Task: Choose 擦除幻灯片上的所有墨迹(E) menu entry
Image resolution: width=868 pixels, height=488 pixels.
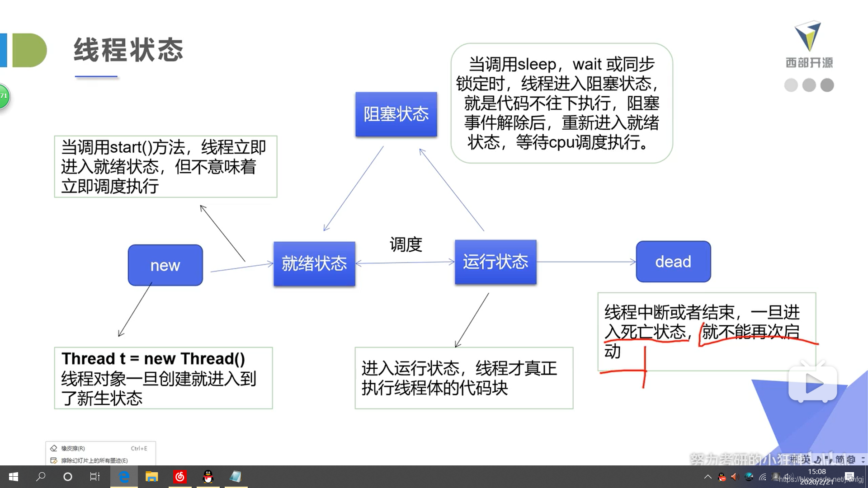Action: (100, 460)
